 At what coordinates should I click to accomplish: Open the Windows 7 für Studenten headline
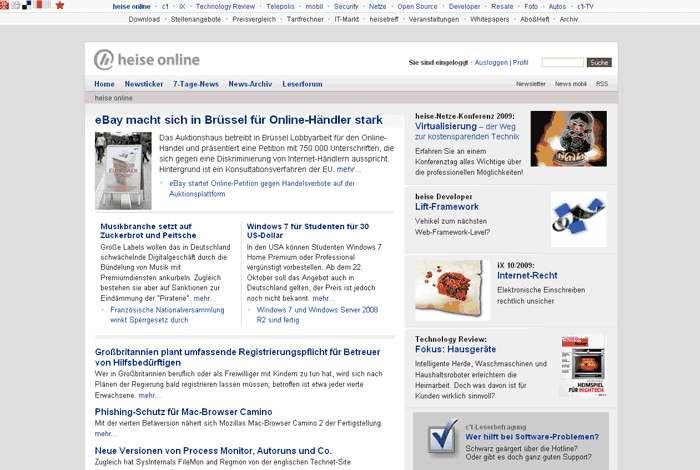point(308,231)
